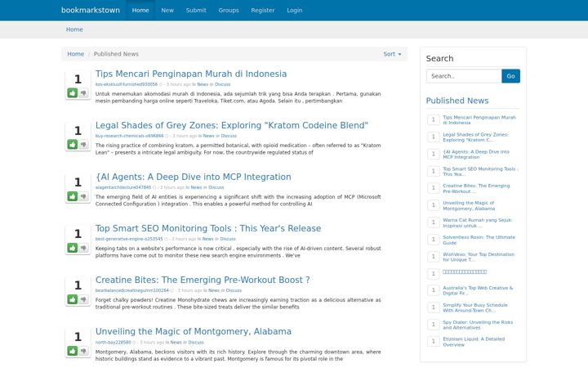Viewport: 588px width, 368px height.
Task: Downvote the 'Legal Shades of Grey Zones' story
Action: [83, 144]
